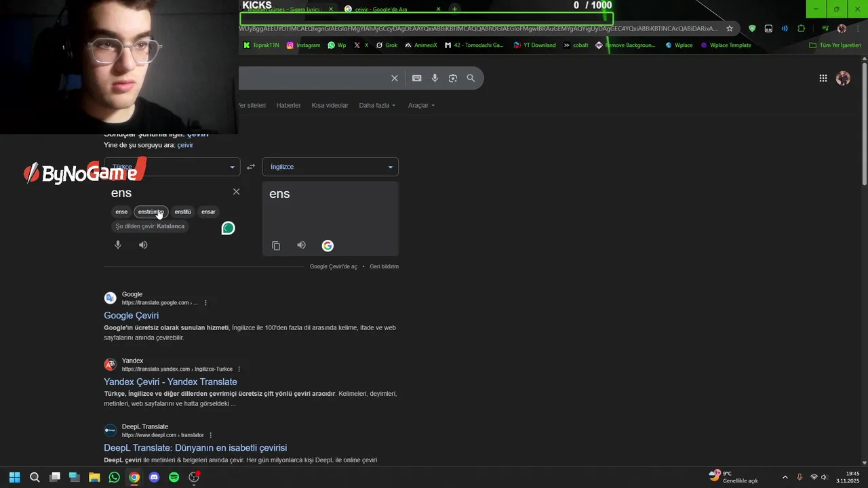Translate from Katalanca instead
The image size is (868, 488).
pyautogui.click(x=150, y=226)
